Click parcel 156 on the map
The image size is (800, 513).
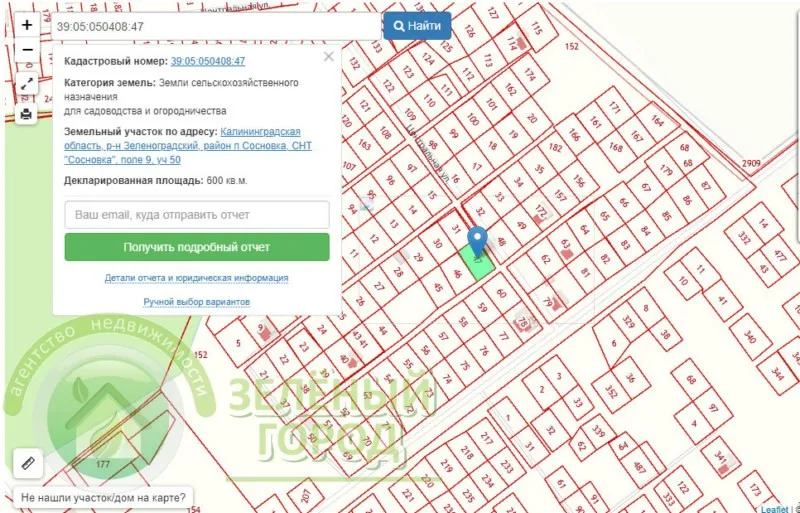(579, 180)
